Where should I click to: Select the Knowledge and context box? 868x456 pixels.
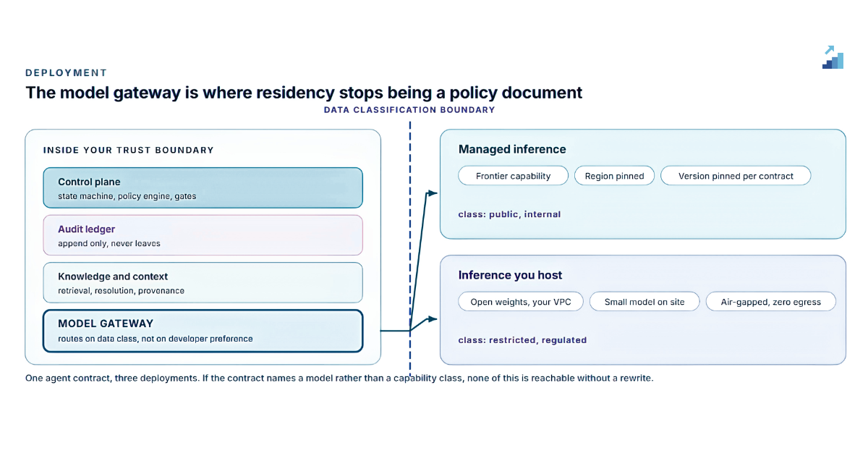[203, 282]
